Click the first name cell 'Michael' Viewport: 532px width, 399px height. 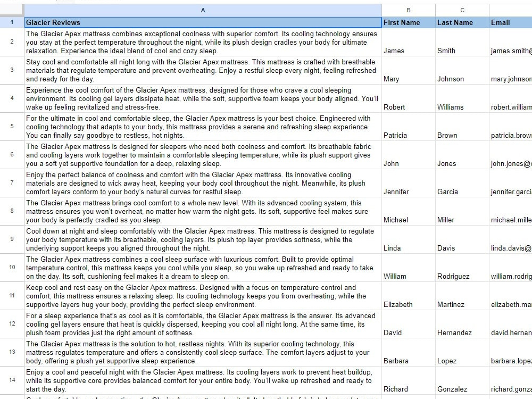click(409, 211)
